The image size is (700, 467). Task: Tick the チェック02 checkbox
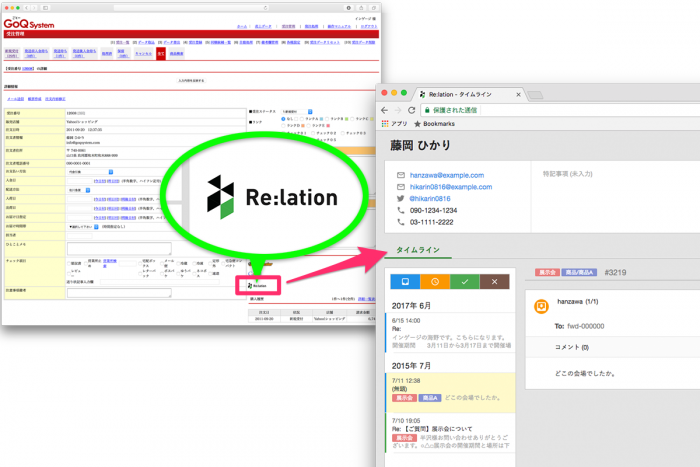313,133
